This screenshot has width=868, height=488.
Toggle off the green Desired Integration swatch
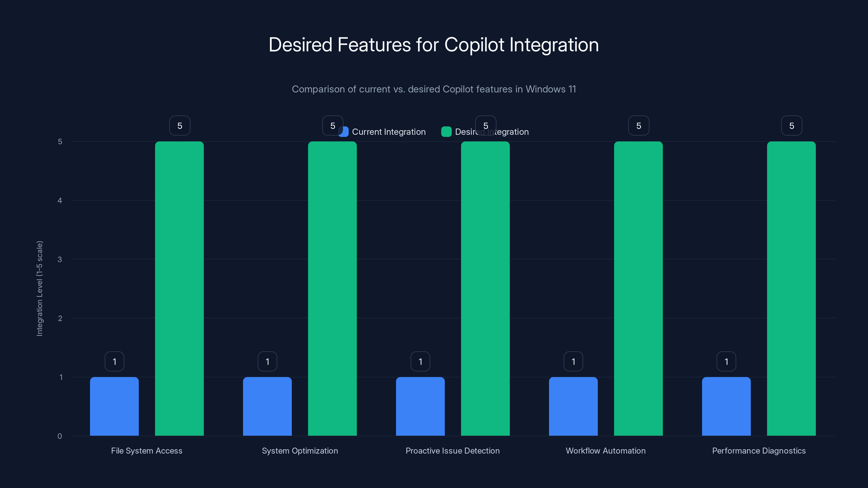click(x=446, y=132)
